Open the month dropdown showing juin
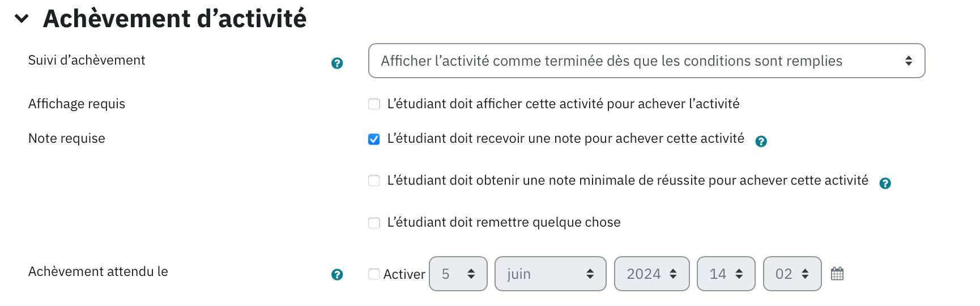 click(x=551, y=274)
